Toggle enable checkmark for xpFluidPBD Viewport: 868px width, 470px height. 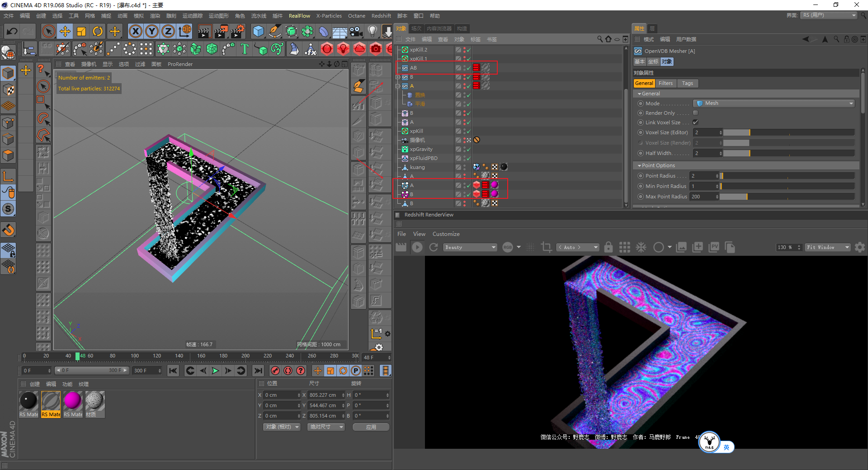[469, 159]
